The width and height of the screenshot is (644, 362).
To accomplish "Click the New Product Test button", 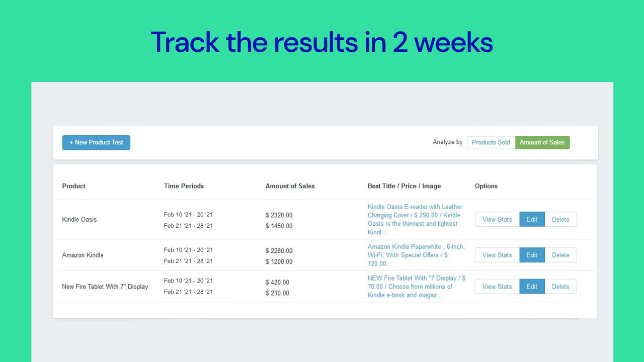I will click(x=96, y=142).
